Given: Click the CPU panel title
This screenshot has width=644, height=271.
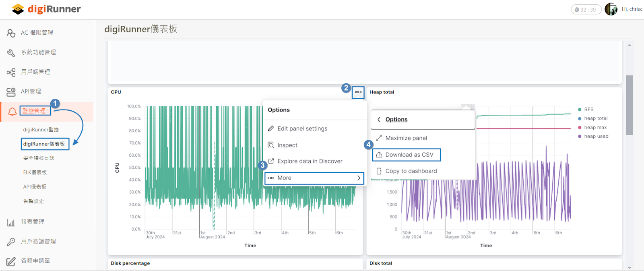Looking at the screenshot, I should [x=116, y=92].
